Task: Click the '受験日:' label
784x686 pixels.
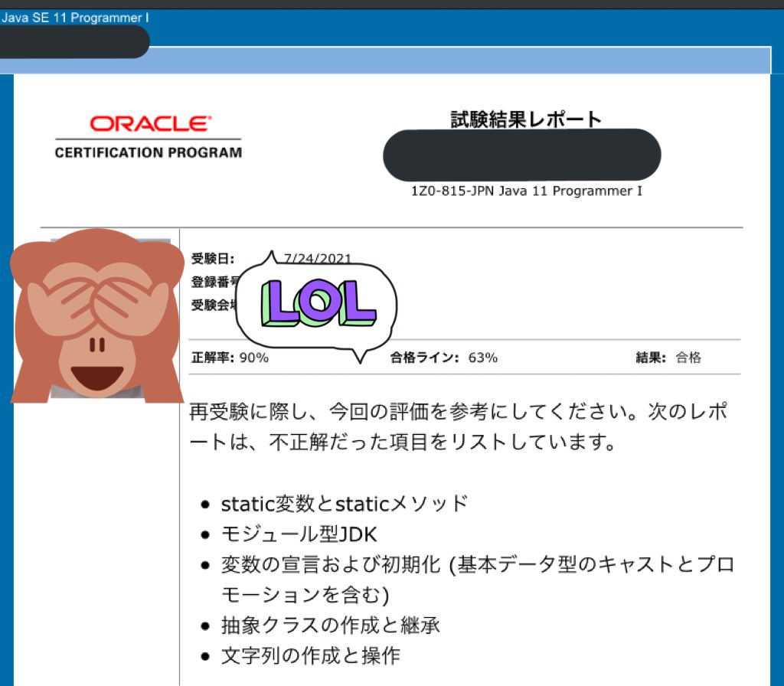Action: click(x=213, y=259)
